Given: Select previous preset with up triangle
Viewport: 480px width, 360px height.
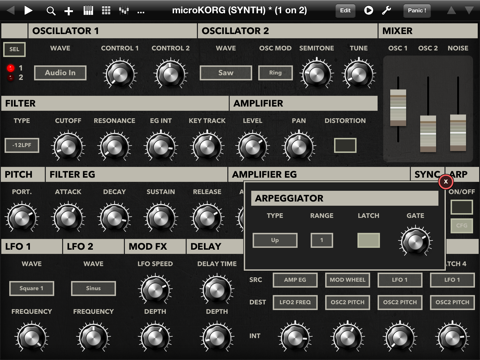Looking at the screenshot, I should (x=451, y=10).
